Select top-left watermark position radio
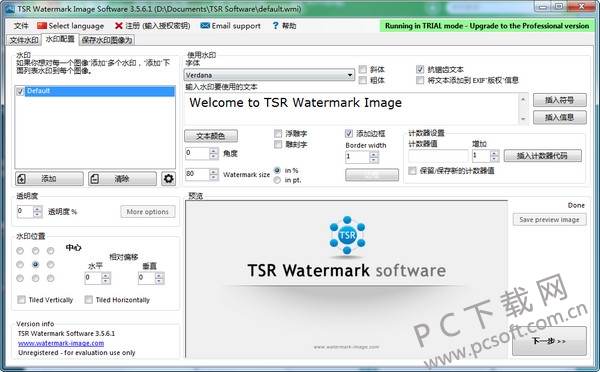 (20, 251)
